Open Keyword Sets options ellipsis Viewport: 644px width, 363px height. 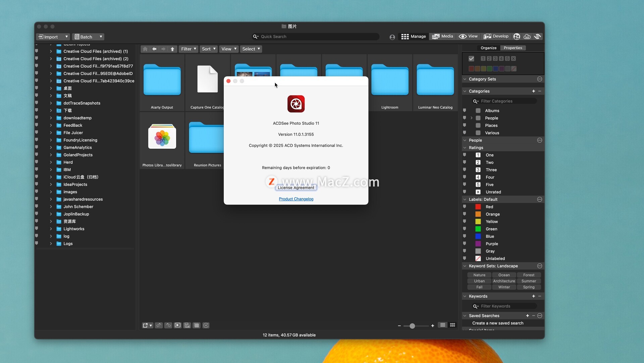540,266
